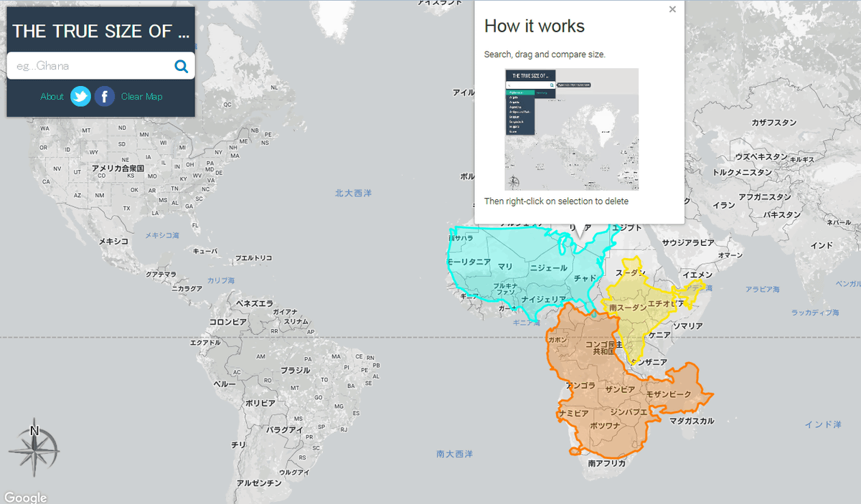Click the ナイジェリア map label

tap(545, 298)
